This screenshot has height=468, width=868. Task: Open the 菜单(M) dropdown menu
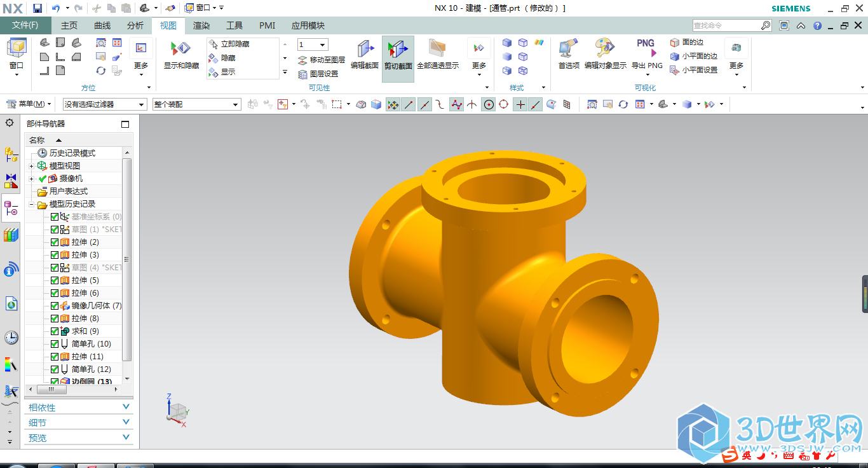29,104
